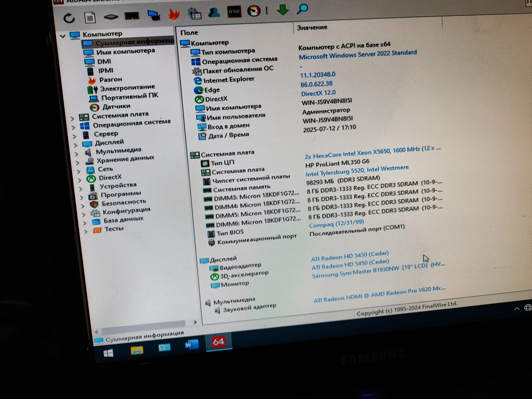
Task: Select the DIMM3: Micron field row
Action: (251, 197)
